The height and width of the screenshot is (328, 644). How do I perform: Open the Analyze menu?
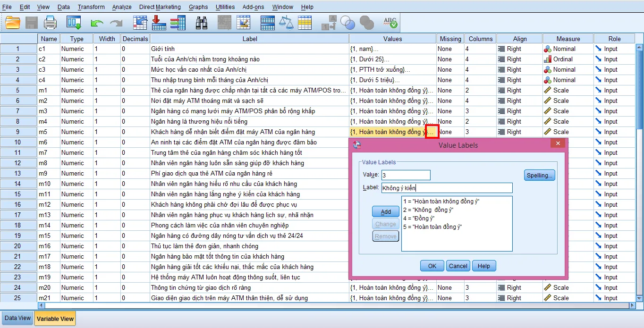(x=121, y=7)
